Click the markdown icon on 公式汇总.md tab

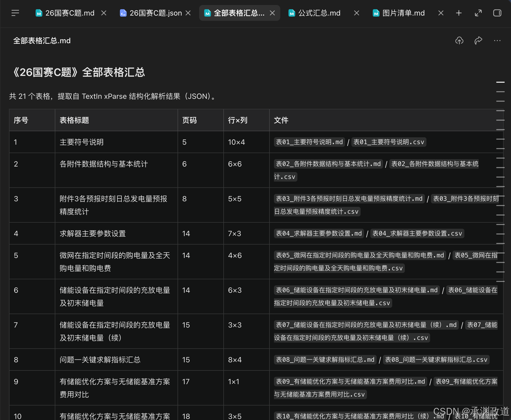pos(292,13)
